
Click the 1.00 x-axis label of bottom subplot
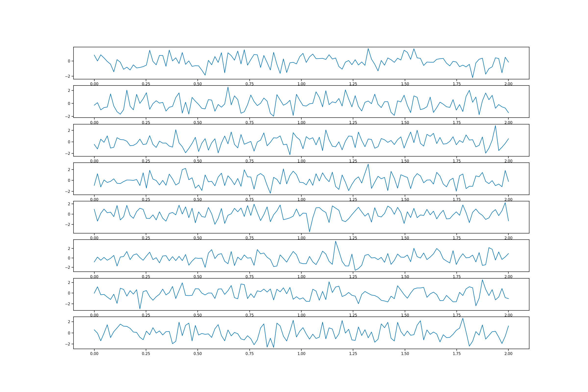[301, 354]
